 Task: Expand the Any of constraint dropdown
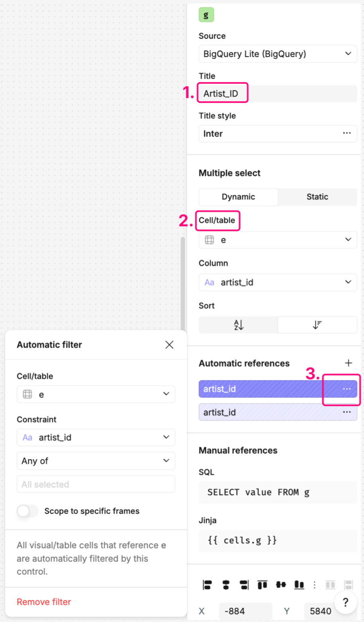[96, 461]
